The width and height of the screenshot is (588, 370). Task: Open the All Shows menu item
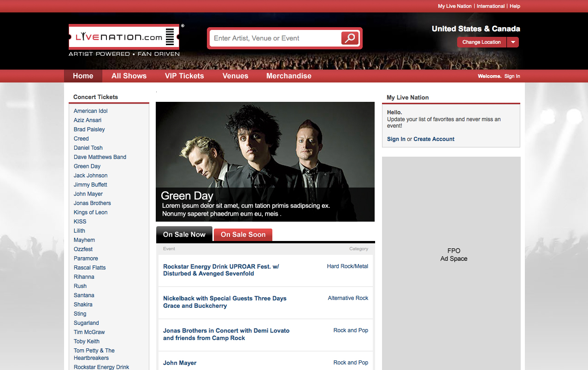129,76
